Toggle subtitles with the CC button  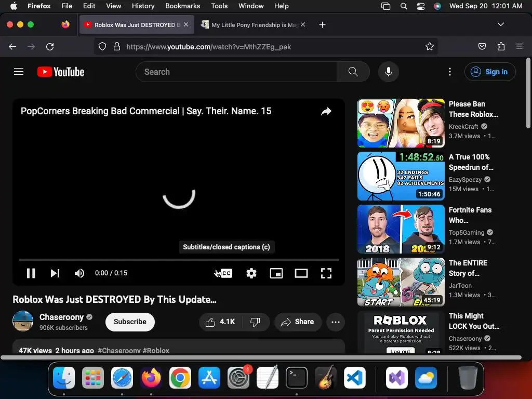[226, 273]
